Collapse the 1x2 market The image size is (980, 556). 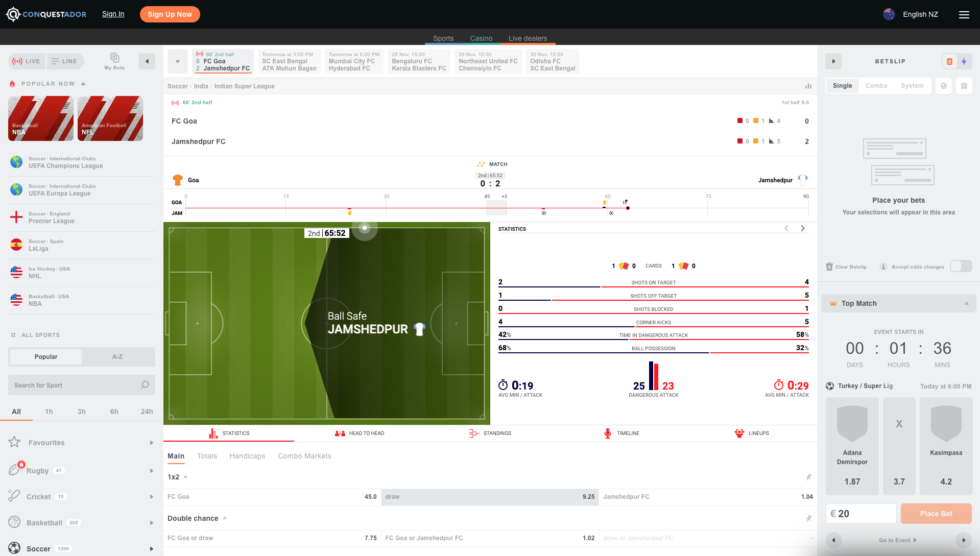click(x=185, y=477)
